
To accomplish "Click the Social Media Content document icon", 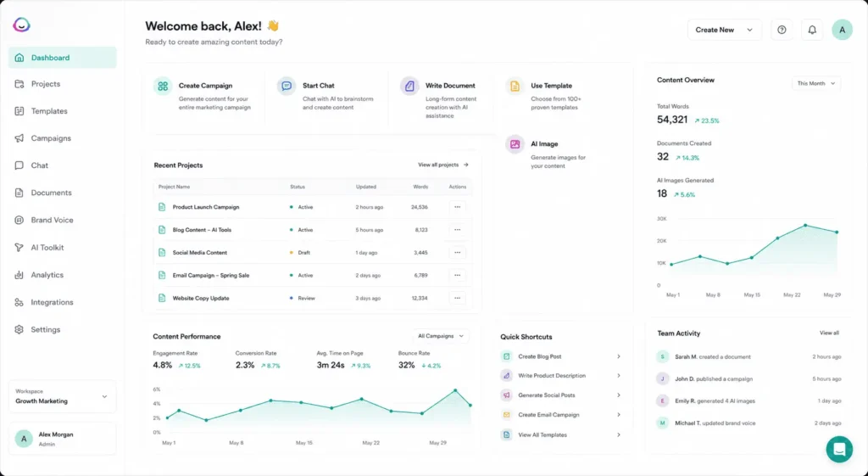I will [x=162, y=252].
